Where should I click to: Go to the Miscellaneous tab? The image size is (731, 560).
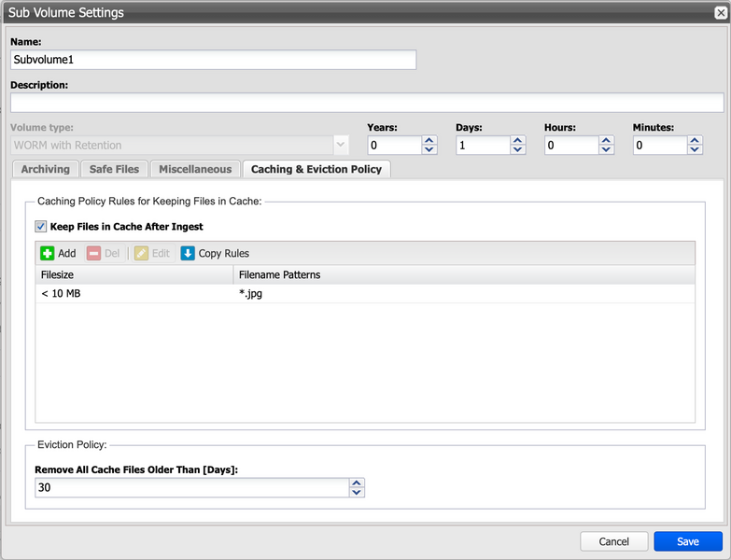pos(195,169)
